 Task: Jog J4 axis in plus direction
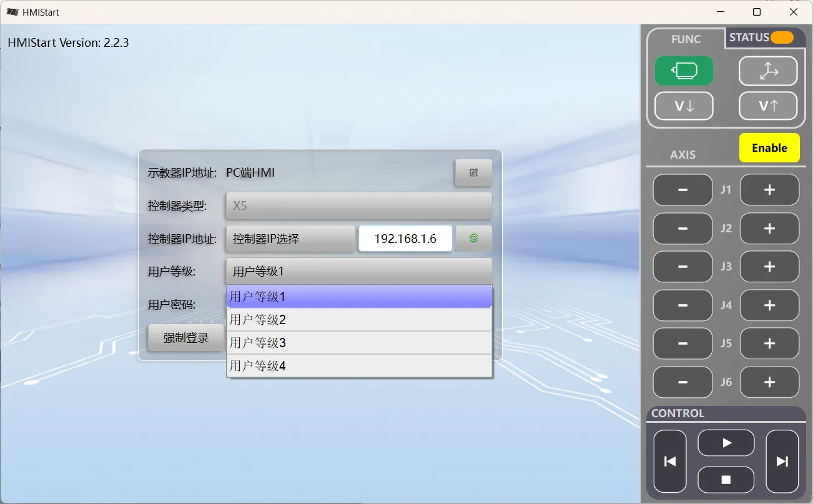click(x=769, y=305)
